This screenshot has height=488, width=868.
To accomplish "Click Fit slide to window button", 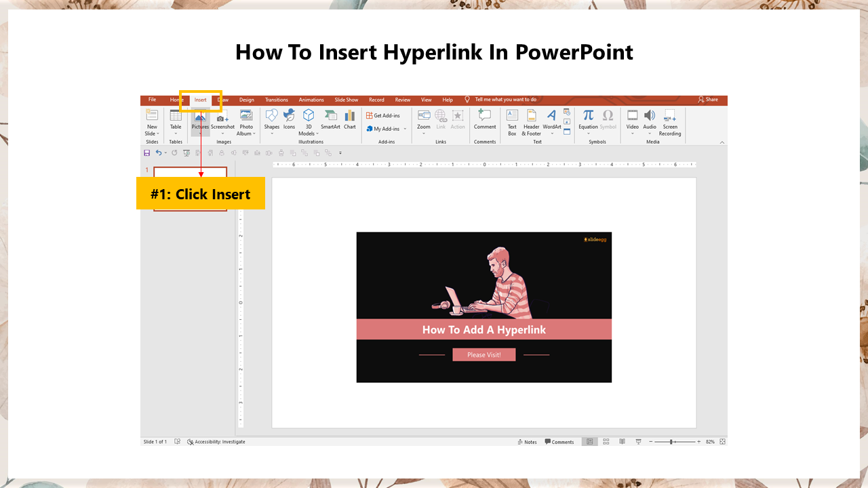I will click(x=723, y=442).
